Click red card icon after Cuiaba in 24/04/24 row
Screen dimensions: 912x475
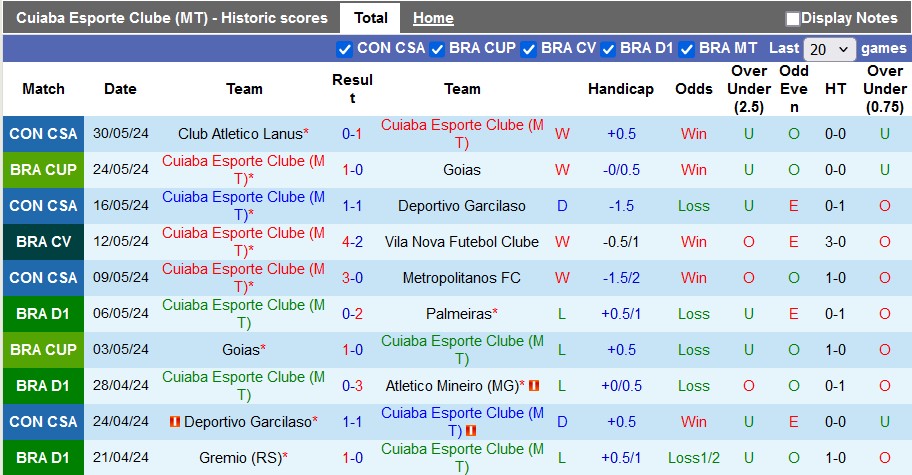point(470,430)
